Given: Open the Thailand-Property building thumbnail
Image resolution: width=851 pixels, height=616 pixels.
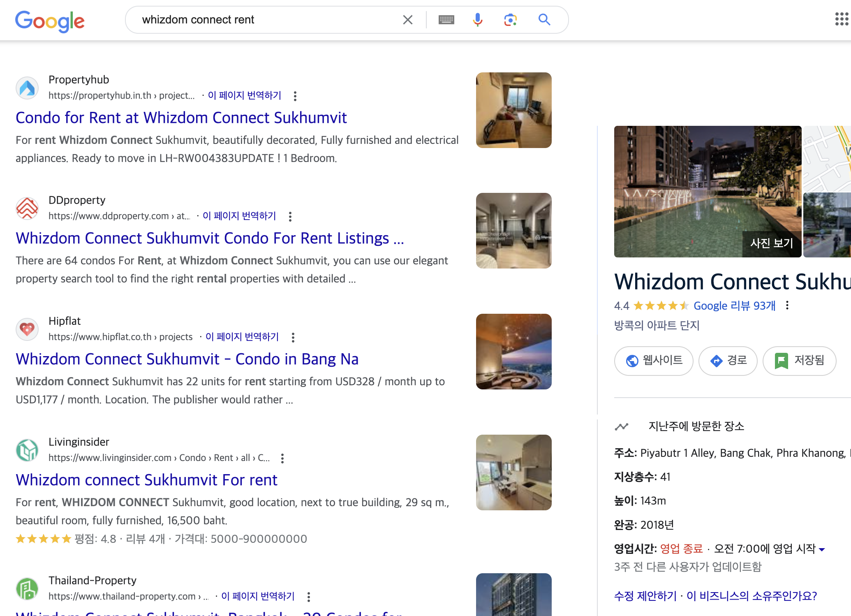Looking at the screenshot, I should 513,595.
